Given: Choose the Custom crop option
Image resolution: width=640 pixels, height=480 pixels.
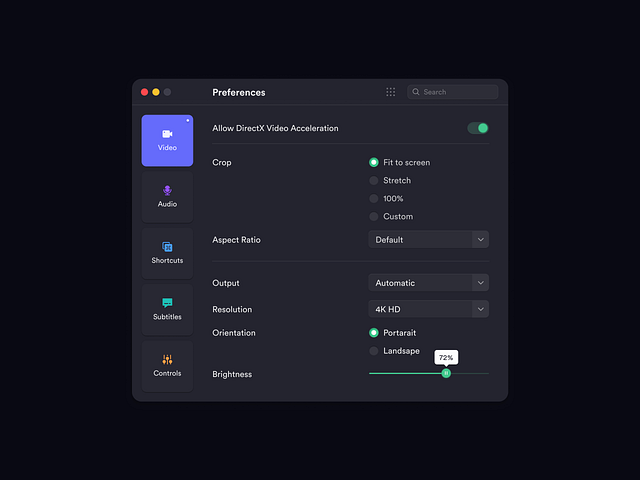Looking at the screenshot, I should click(x=373, y=216).
